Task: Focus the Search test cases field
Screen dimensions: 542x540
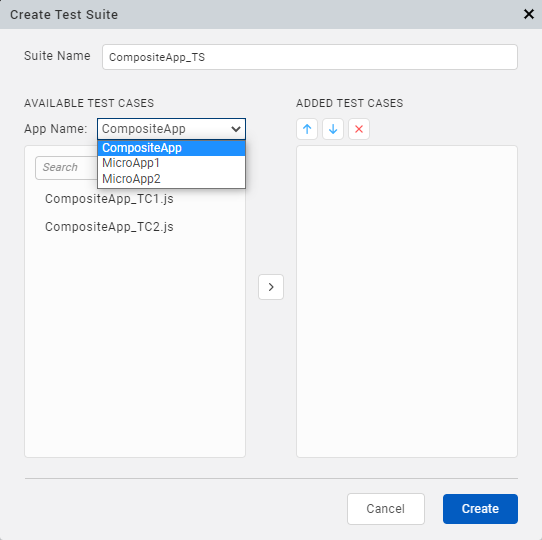Action: point(66,168)
